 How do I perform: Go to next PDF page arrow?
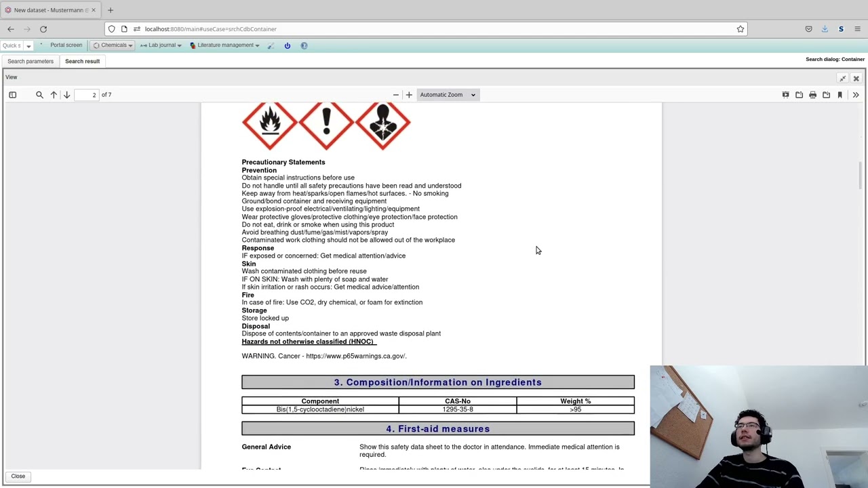[x=66, y=95]
